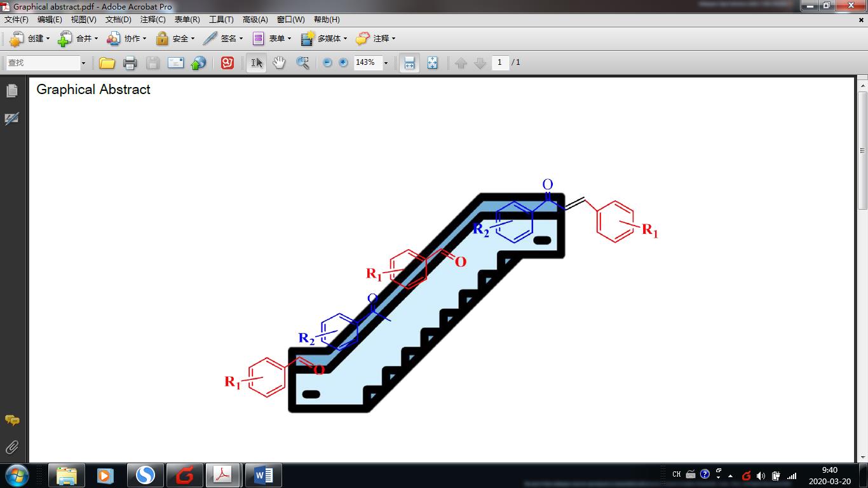This screenshot has width=868, height=488.
Task: Send document via email envelope icon
Action: pos(175,63)
